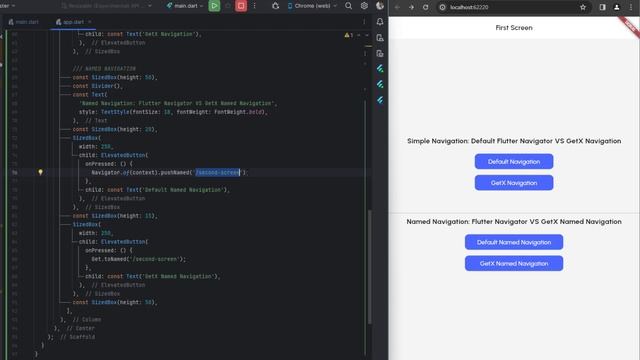Click Default Named Navigation button
The width and height of the screenshot is (640, 360).
click(x=514, y=242)
